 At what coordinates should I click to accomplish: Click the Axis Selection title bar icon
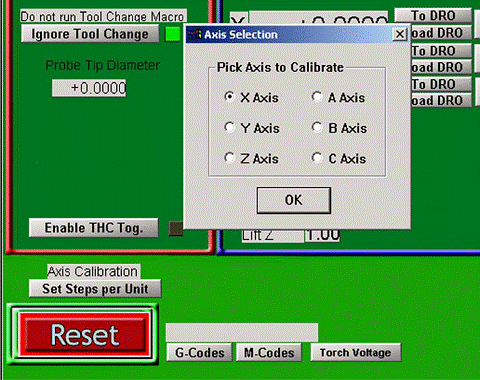pos(195,34)
